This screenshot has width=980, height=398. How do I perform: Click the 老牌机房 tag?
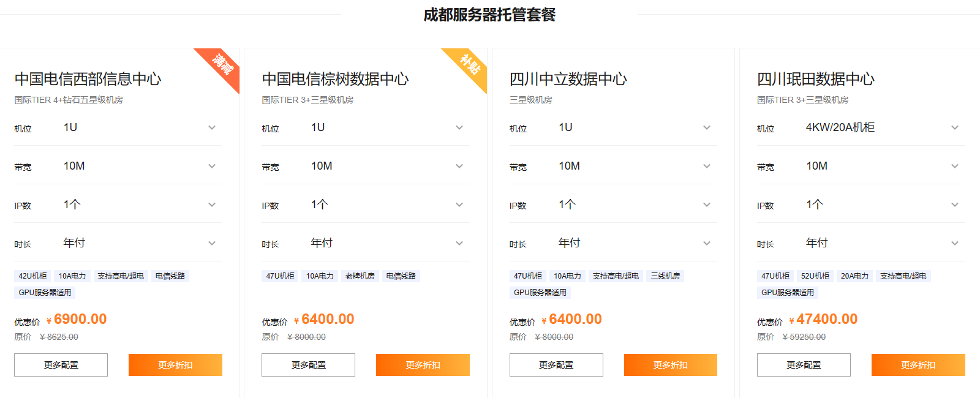pos(360,276)
